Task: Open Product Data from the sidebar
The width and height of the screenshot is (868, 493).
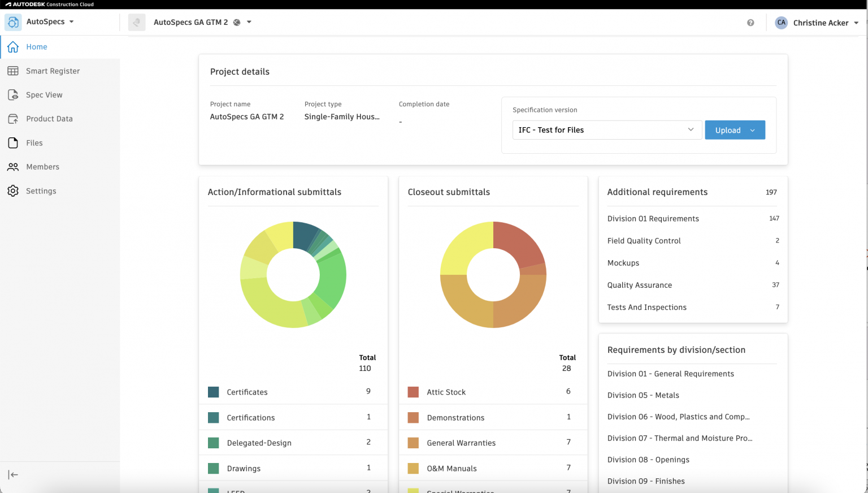Action: tap(49, 119)
